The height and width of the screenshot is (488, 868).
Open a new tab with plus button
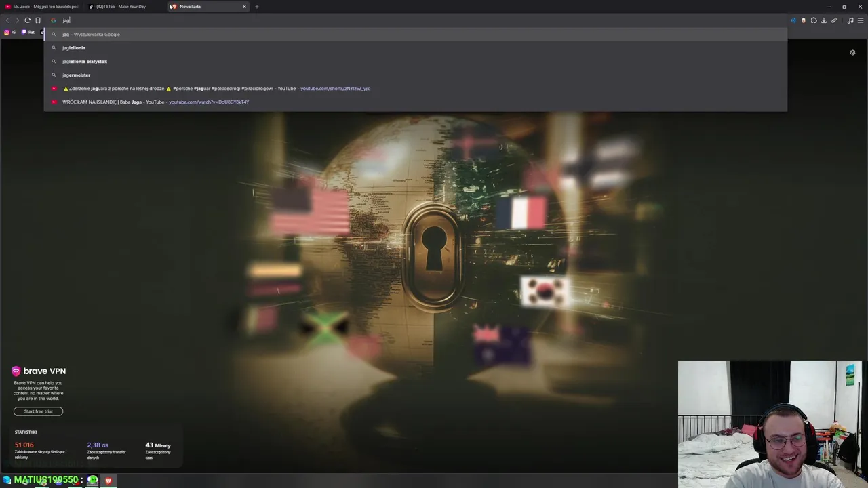[256, 7]
